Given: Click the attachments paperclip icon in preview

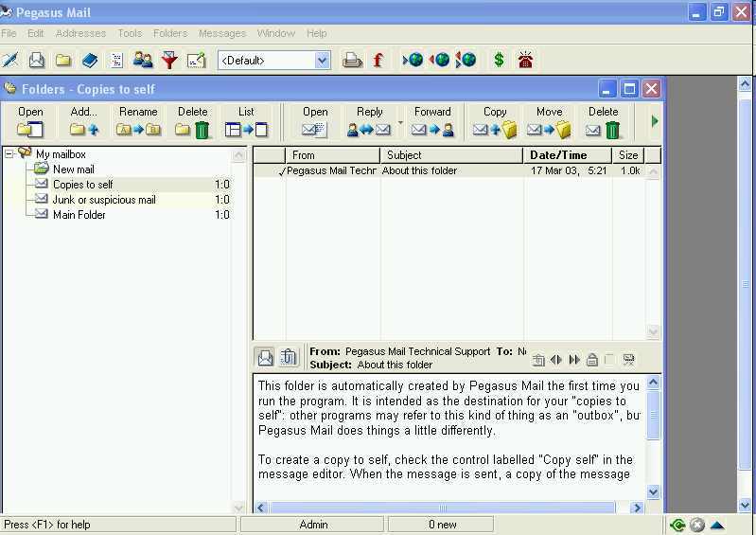Looking at the screenshot, I should [289, 358].
